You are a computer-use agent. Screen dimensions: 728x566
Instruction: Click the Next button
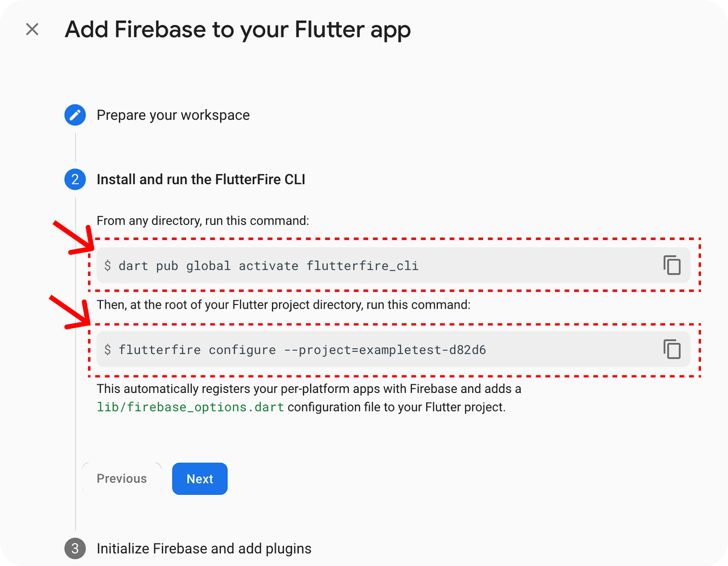200,478
